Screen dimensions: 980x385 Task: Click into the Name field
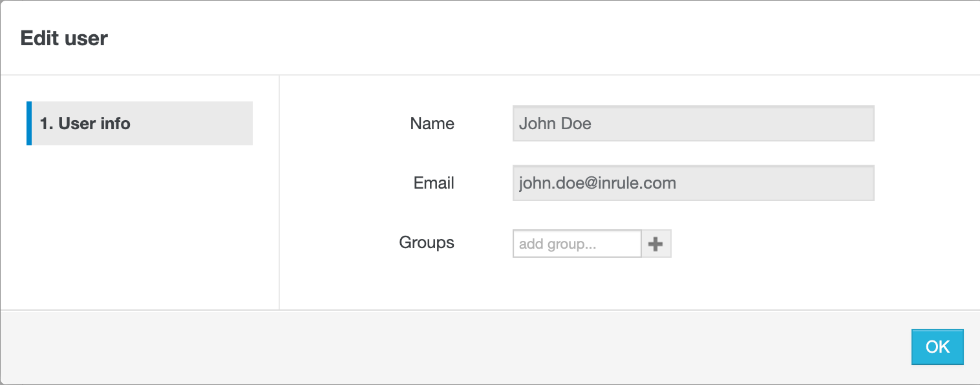(x=693, y=123)
